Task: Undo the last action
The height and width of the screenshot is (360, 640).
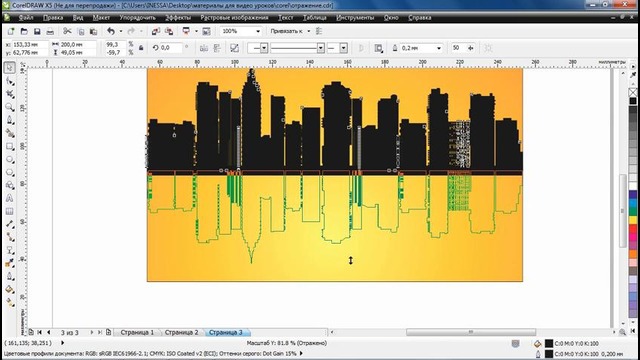Action: point(111,31)
